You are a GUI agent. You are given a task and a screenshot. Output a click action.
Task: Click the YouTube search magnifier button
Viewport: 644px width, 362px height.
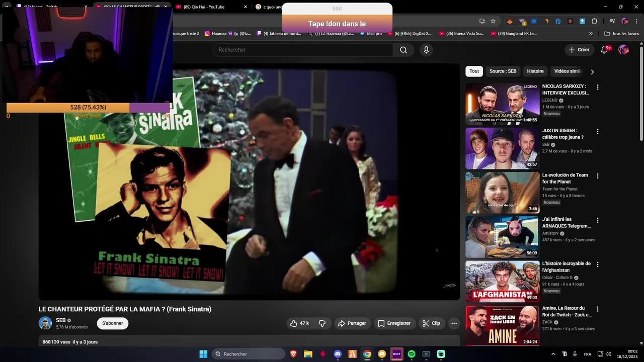(404, 50)
